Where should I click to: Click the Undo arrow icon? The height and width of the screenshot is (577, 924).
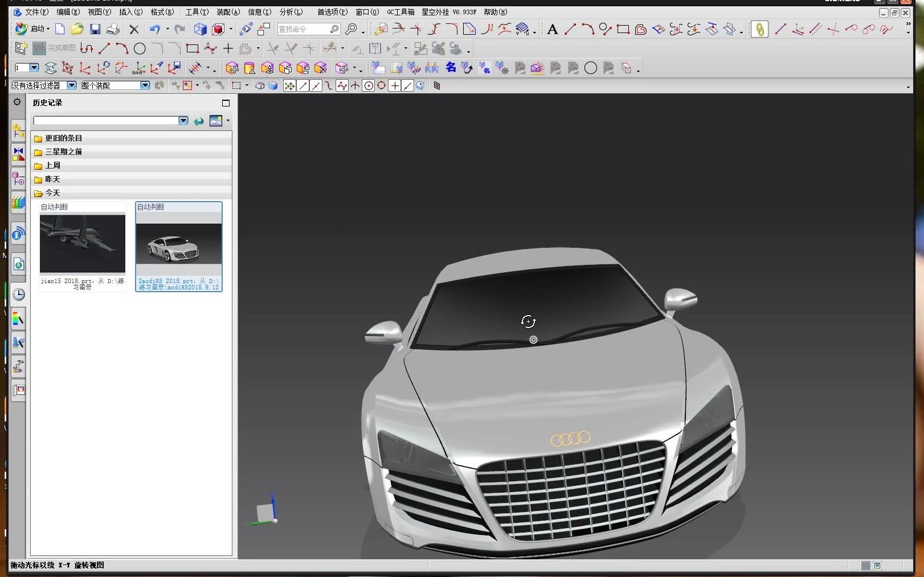pyautogui.click(x=154, y=29)
